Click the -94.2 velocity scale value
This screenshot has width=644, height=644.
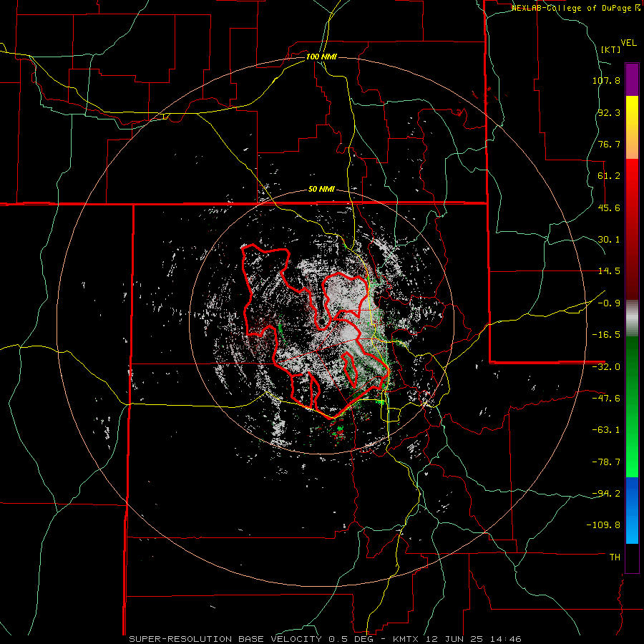(x=606, y=493)
